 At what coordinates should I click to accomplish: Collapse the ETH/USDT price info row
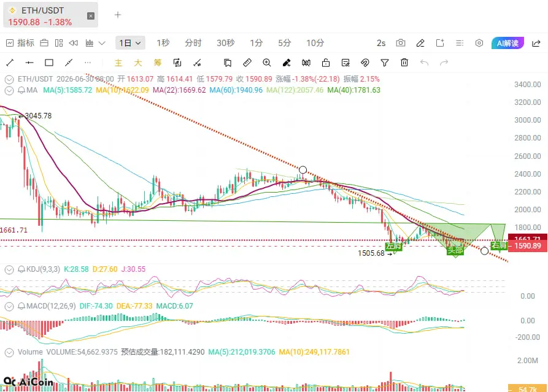click(9, 79)
